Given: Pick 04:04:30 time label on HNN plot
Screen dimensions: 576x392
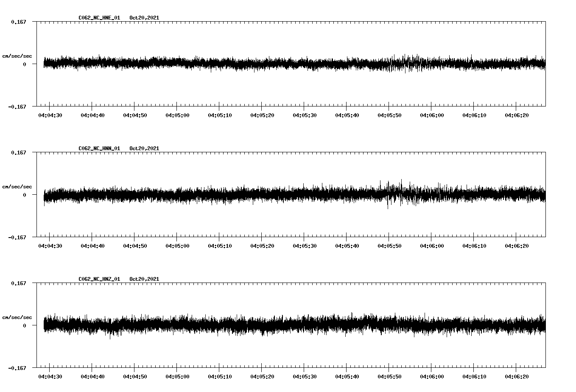Looking at the screenshot, I should pyautogui.click(x=50, y=246).
